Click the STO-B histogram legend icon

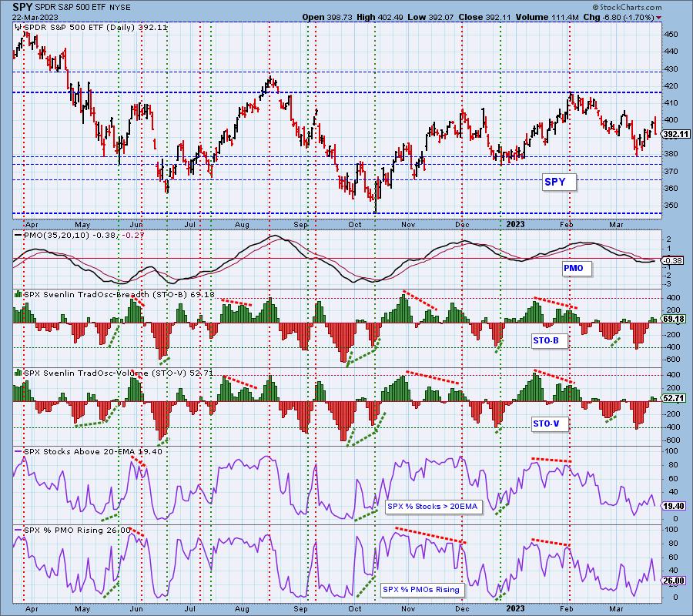tap(18, 294)
